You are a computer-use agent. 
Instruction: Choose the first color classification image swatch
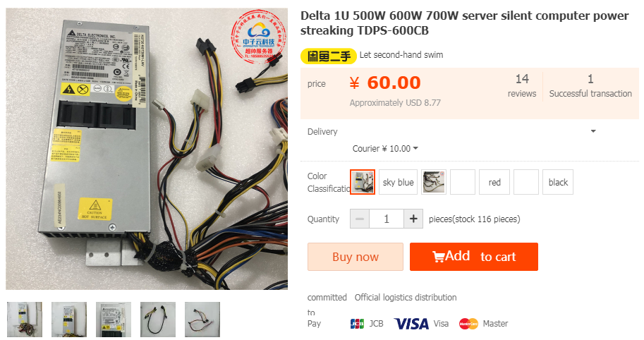pyautogui.click(x=363, y=182)
